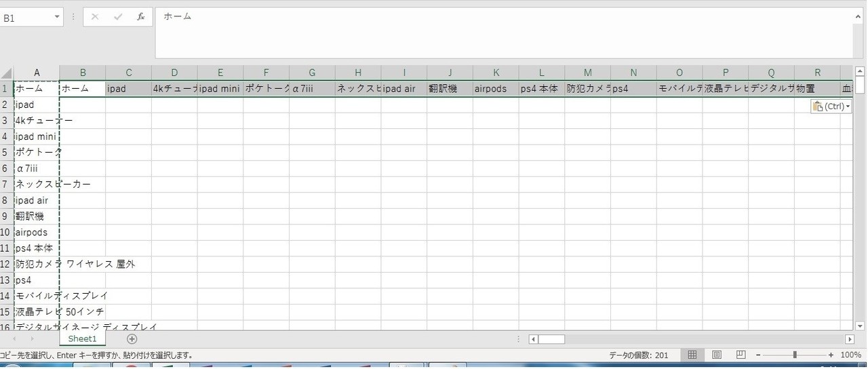Click into the formula bar showing ホーム
868x369 pixels.
click(x=504, y=33)
